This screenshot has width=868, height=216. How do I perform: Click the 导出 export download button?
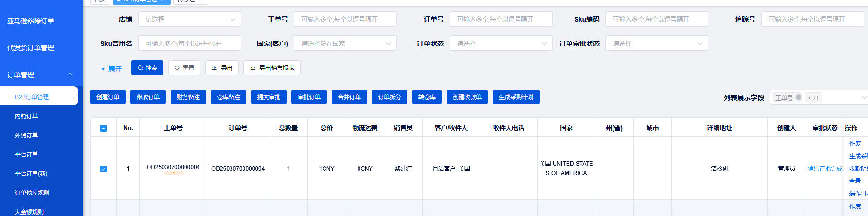(222, 68)
